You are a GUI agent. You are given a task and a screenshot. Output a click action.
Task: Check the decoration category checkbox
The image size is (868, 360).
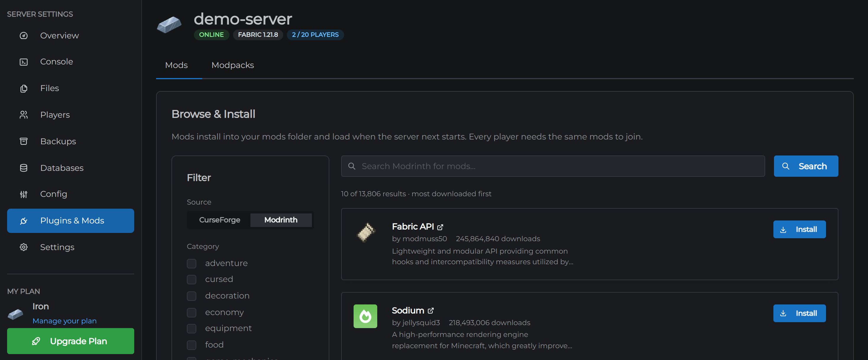pos(191,296)
